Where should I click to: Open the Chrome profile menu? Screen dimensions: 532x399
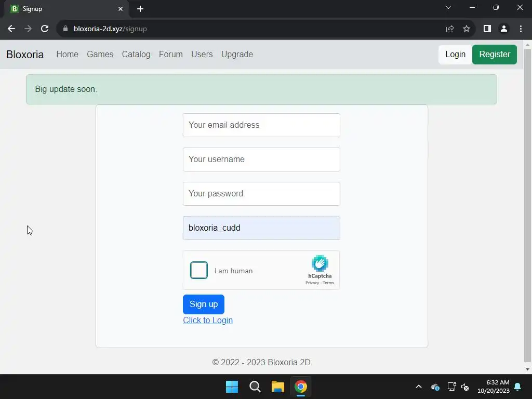tap(504, 29)
